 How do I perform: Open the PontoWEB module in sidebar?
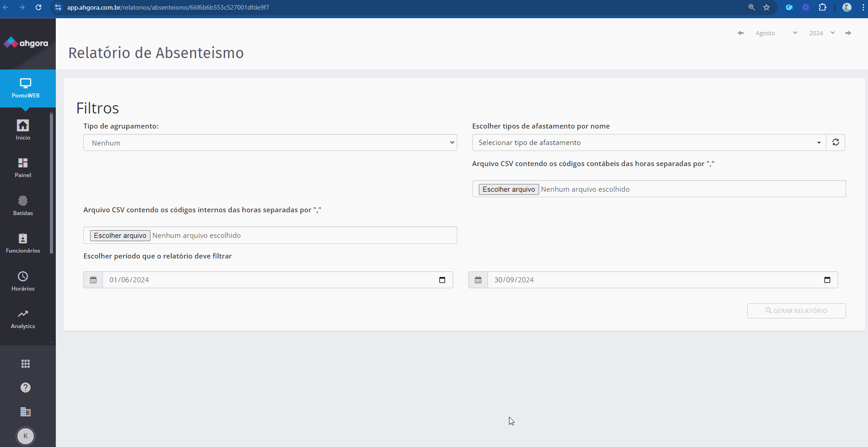26,88
